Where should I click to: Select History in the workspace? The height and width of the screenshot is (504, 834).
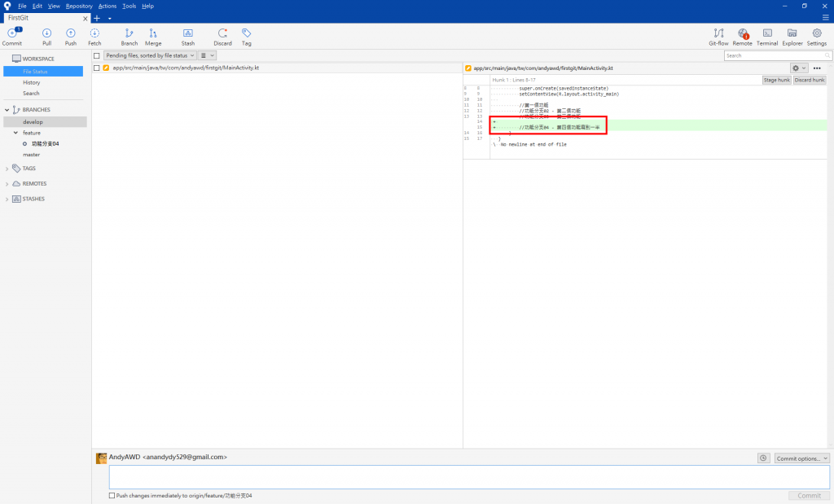pos(32,82)
